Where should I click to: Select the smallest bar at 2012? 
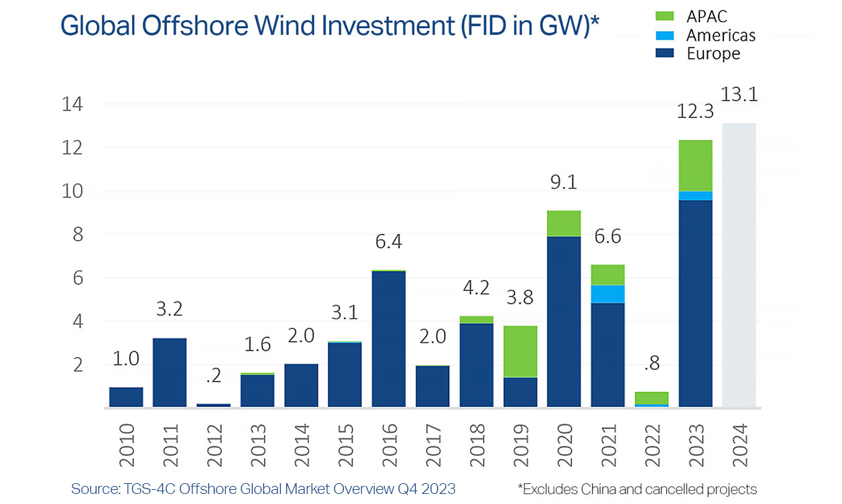(x=215, y=403)
